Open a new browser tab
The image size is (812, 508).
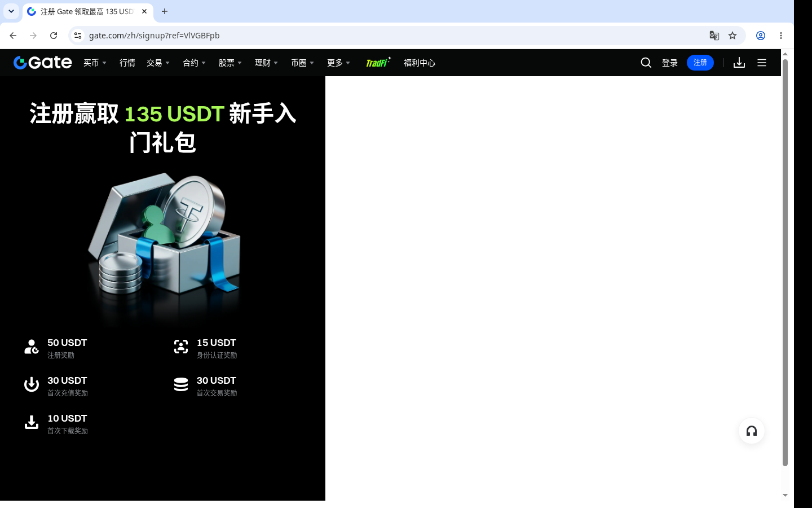(165, 11)
